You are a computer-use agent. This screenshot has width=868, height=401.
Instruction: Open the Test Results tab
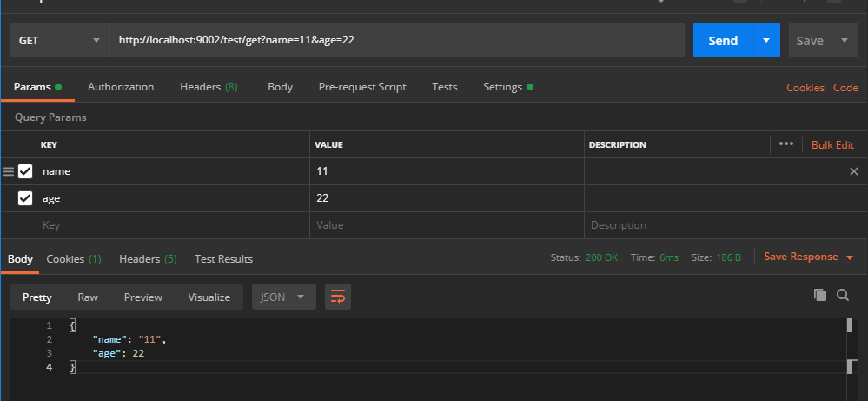pyautogui.click(x=223, y=258)
